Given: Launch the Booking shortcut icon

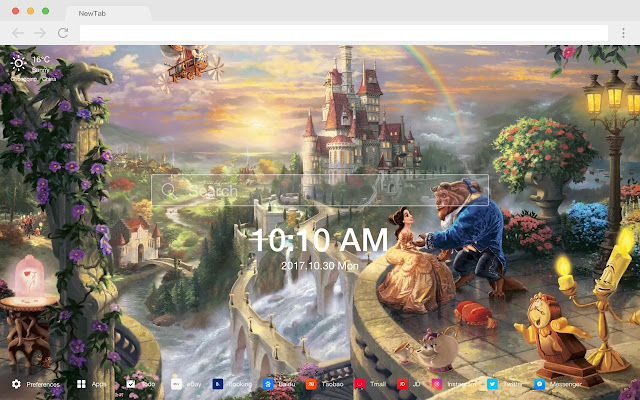Looking at the screenshot, I should point(218,384).
